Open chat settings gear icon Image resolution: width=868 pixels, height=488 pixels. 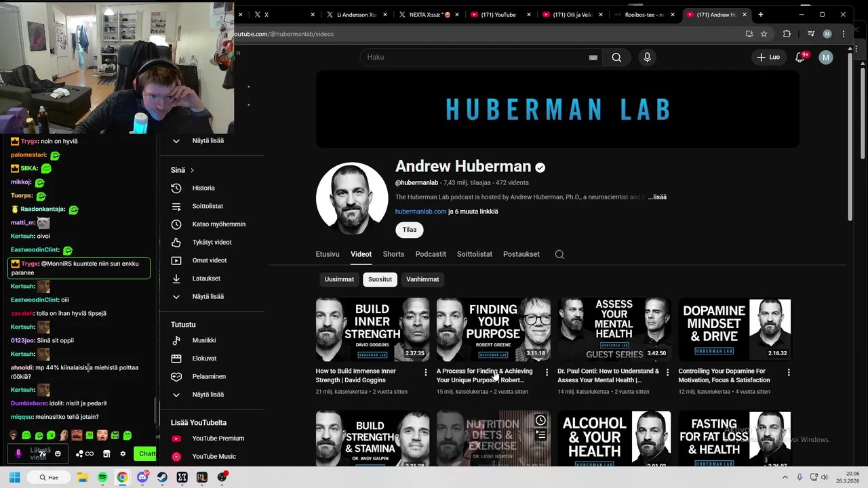123,454
